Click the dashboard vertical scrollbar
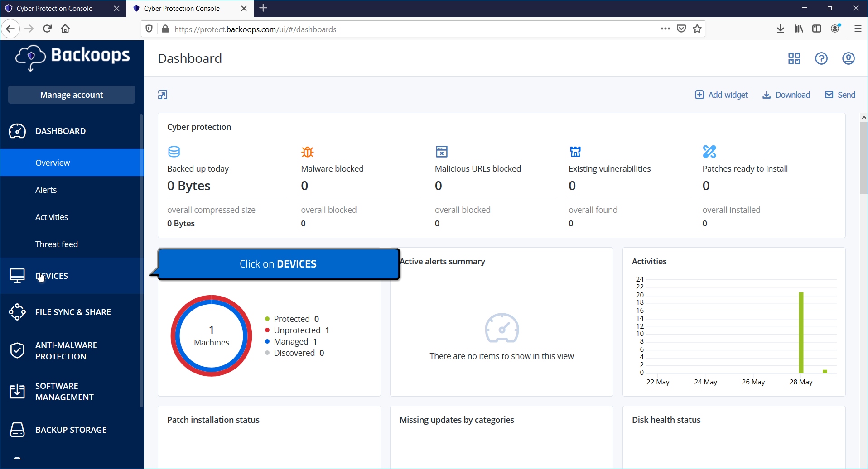Image resolution: width=868 pixels, height=469 pixels. [863, 158]
